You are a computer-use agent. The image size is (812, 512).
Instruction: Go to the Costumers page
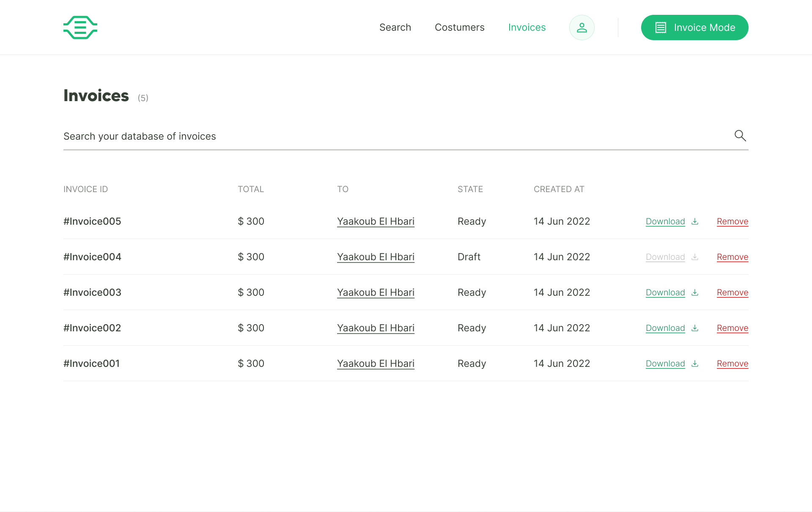tap(460, 28)
